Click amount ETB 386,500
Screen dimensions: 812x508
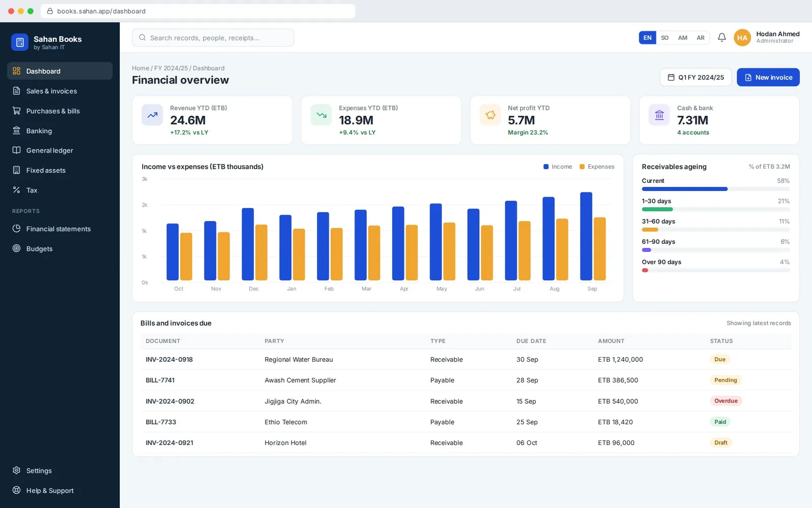coord(618,380)
